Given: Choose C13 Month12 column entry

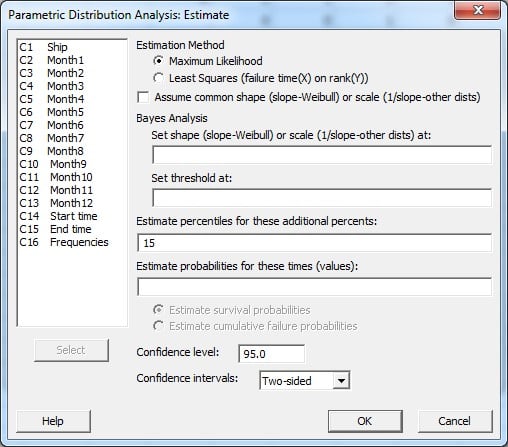Looking at the screenshot, I should (x=56, y=203).
